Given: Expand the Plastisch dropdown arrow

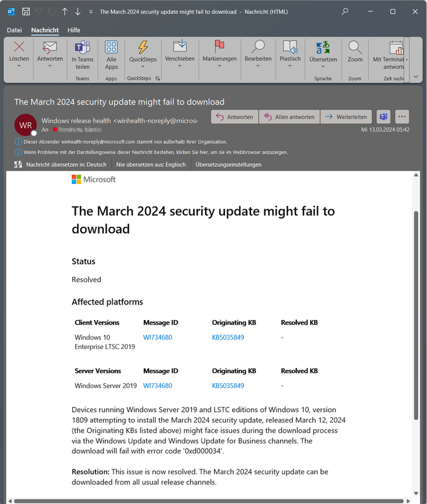Looking at the screenshot, I should click(x=290, y=66).
